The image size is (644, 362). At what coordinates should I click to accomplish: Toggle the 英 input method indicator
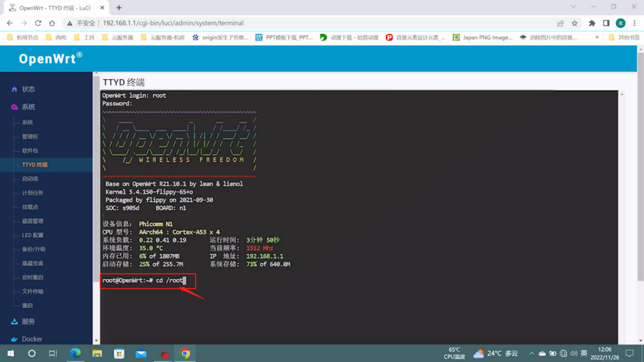click(x=584, y=353)
